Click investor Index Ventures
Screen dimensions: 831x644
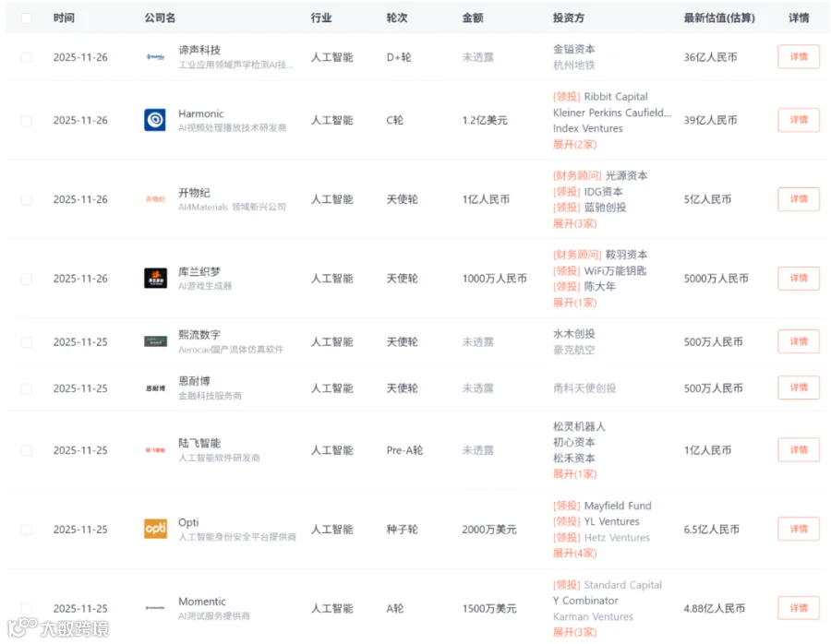[588, 128]
